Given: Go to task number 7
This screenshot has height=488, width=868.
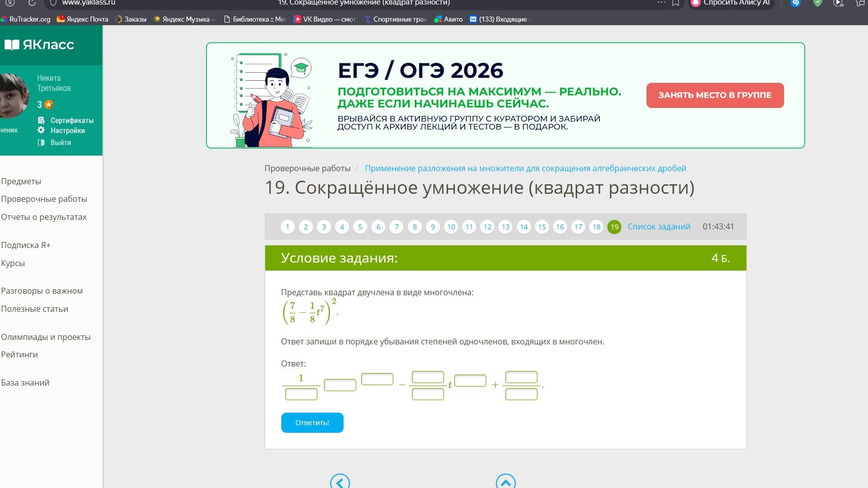Looking at the screenshot, I should click(396, 227).
